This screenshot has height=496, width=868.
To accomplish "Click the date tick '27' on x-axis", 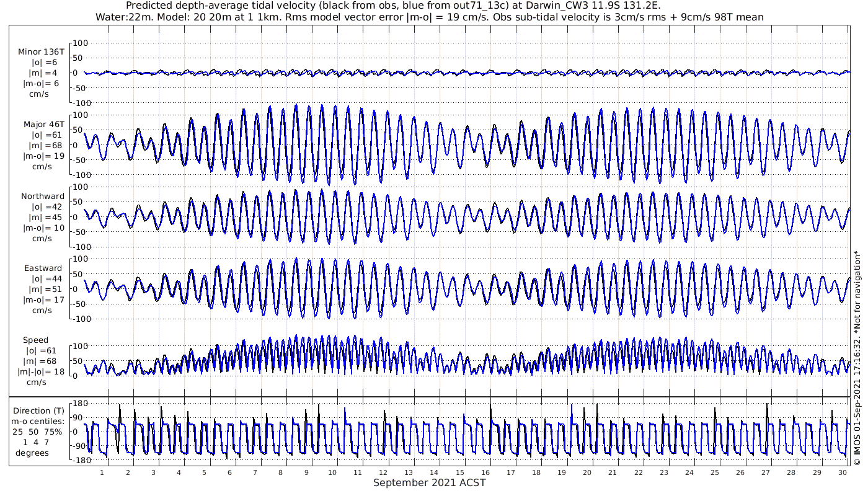I will [x=766, y=472].
